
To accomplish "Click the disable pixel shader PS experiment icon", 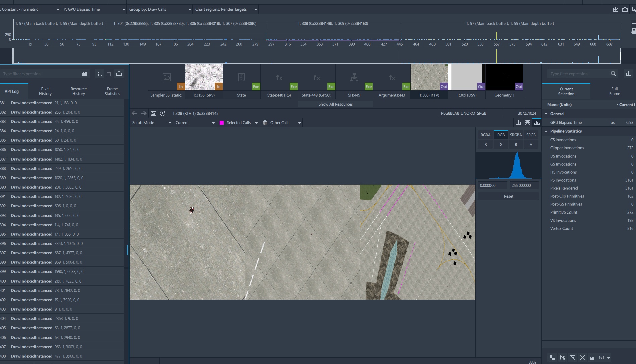I will tap(562, 358).
